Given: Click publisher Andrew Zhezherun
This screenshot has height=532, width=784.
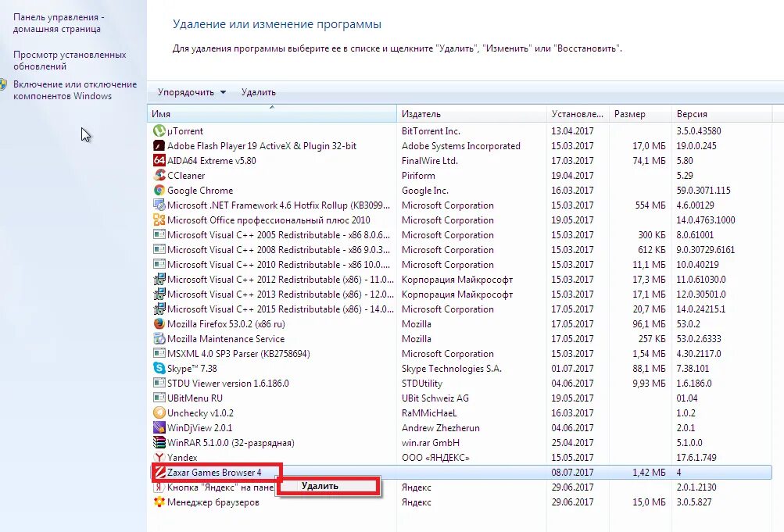Looking at the screenshot, I should [x=441, y=427].
